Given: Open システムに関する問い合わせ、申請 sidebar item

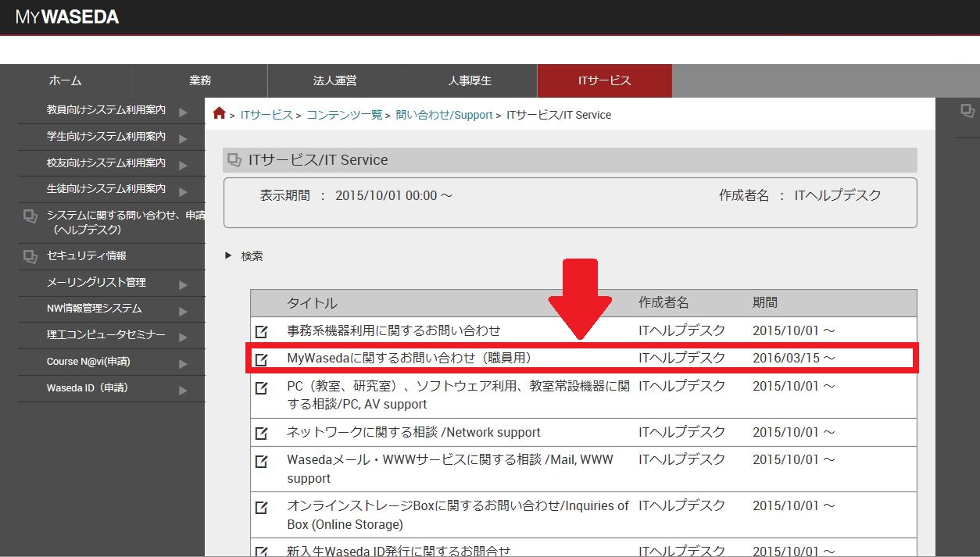Looking at the screenshot, I should click(126, 223).
